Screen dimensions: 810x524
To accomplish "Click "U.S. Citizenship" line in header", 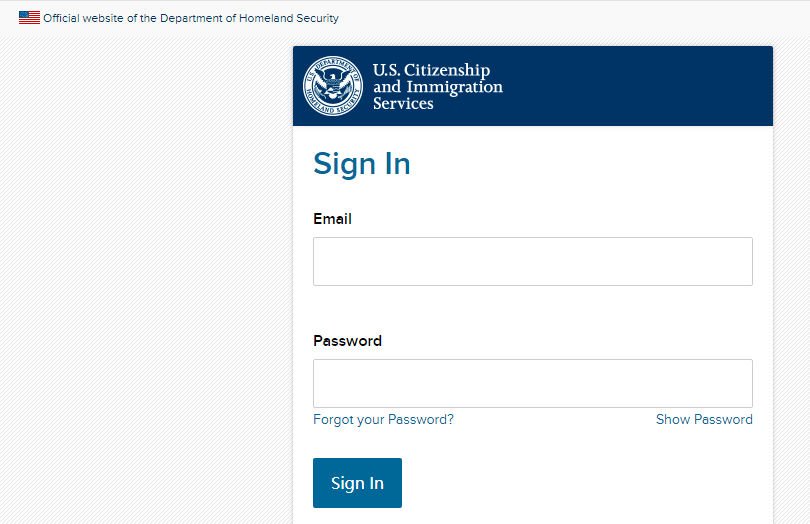I will point(431,70).
